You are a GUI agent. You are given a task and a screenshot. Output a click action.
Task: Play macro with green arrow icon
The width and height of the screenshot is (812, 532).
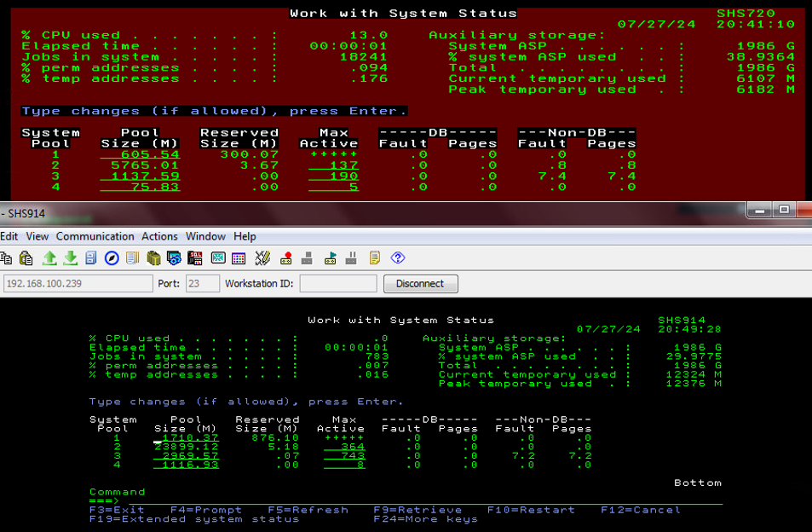331,257
